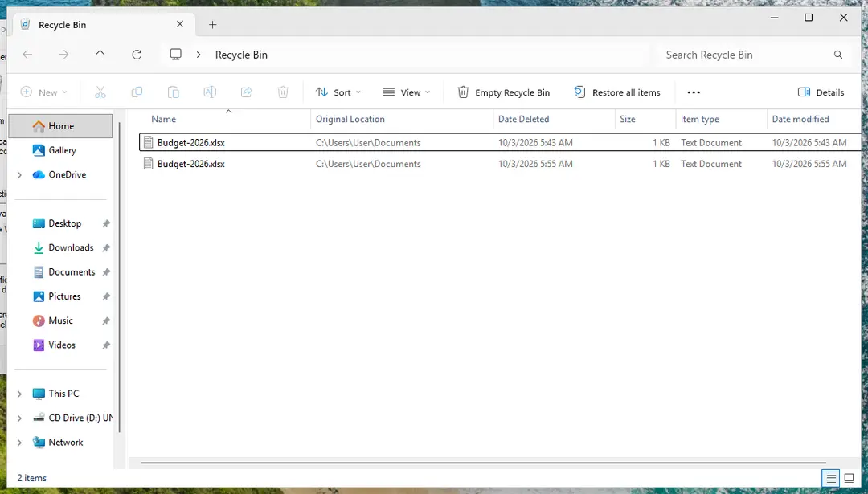Open Pictures in navigation pane
Screen dimensions: 868x494
point(64,296)
